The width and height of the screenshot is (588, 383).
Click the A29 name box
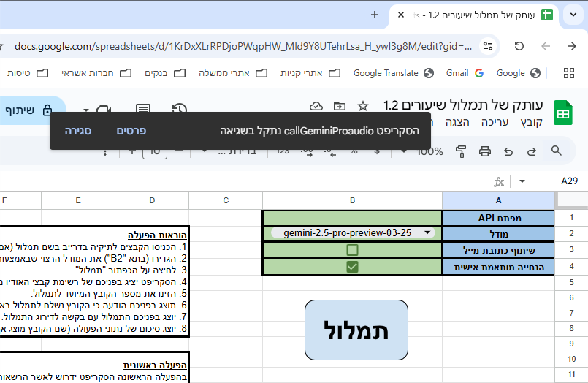pyautogui.click(x=569, y=181)
